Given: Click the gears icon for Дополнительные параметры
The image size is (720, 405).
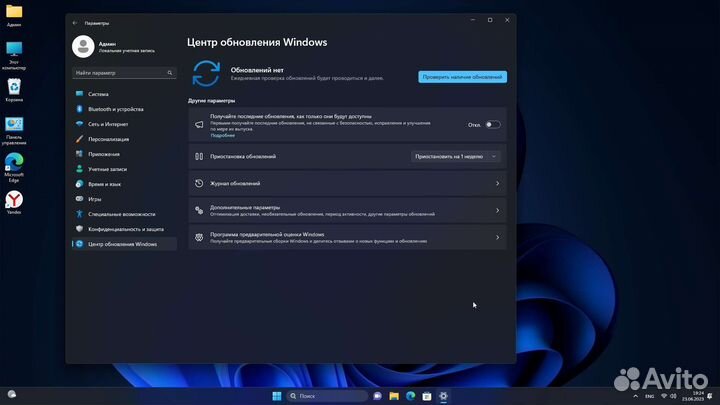Looking at the screenshot, I should 199,210.
